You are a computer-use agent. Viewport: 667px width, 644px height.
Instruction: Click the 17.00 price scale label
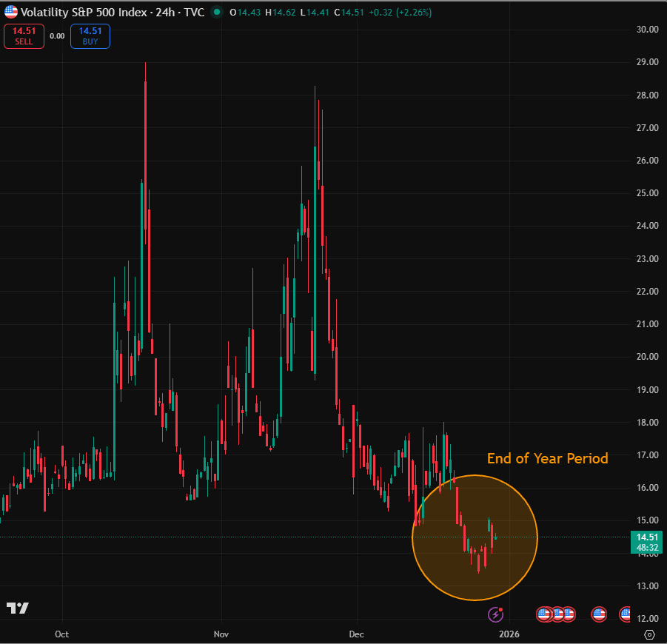click(x=648, y=455)
